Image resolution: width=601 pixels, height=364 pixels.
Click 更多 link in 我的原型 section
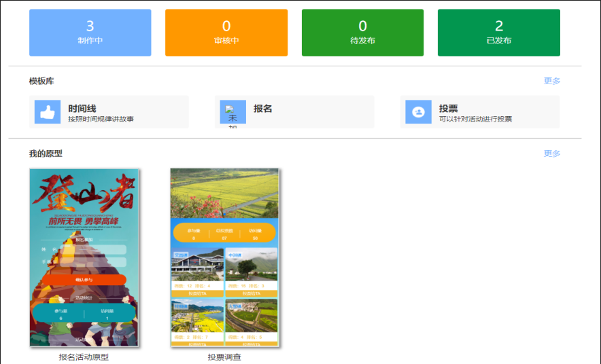pyautogui.click(x=552, y=153)
